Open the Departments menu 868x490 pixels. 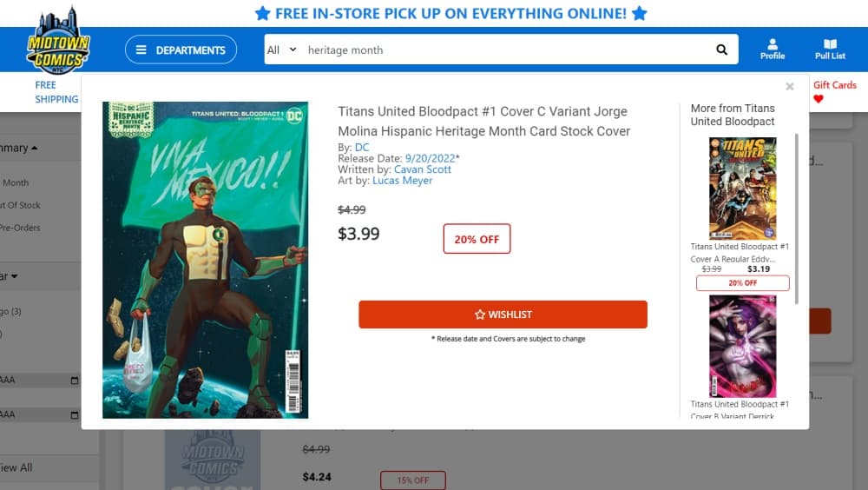[x=181, y=50]
